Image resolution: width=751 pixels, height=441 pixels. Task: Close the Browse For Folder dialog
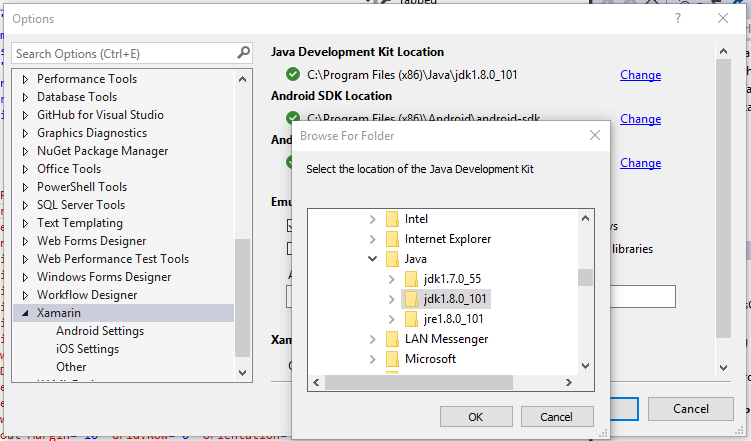point(595,136)
